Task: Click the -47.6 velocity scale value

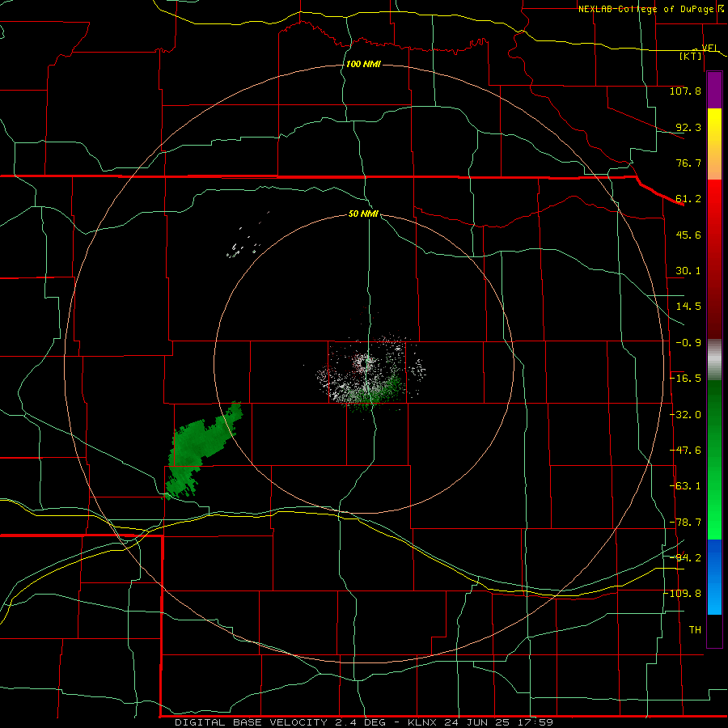Action: coord(685,451)
